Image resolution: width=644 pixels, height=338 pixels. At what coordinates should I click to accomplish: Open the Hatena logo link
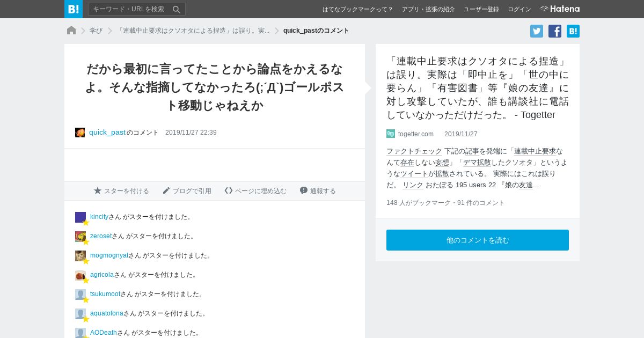coord(560,9)
